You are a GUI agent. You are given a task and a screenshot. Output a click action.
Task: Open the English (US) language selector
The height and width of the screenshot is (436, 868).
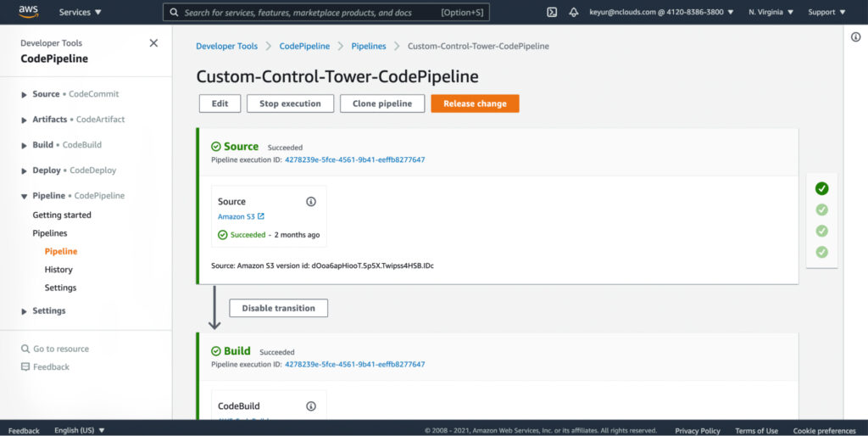coord(79,430)
